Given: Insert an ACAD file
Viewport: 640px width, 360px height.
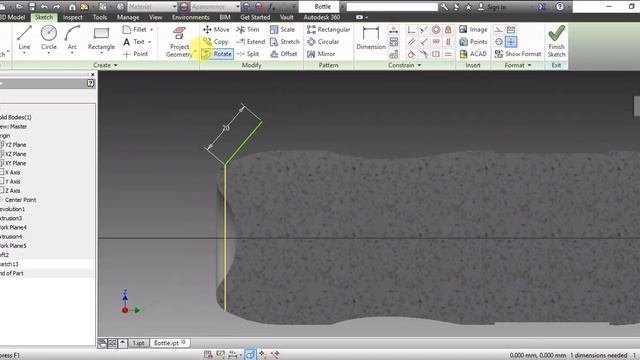Looking at the screenshot, I should 473,54.
